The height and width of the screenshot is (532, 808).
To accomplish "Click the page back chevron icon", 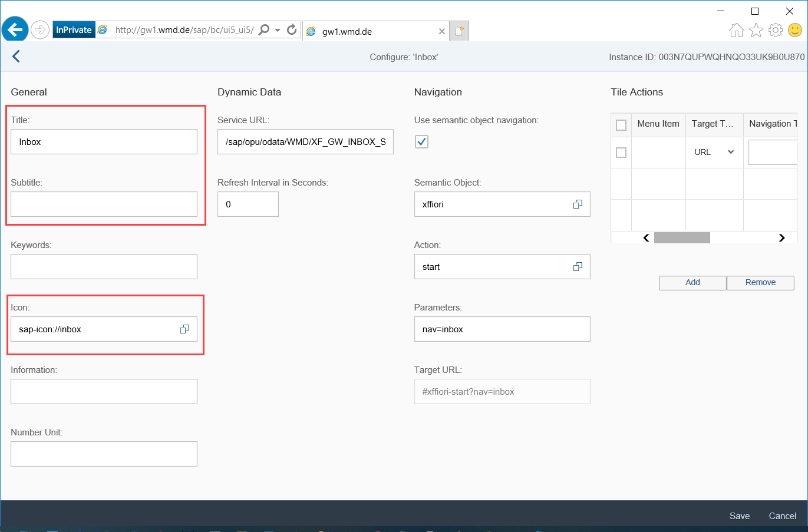I will click(x=16, y=57).
